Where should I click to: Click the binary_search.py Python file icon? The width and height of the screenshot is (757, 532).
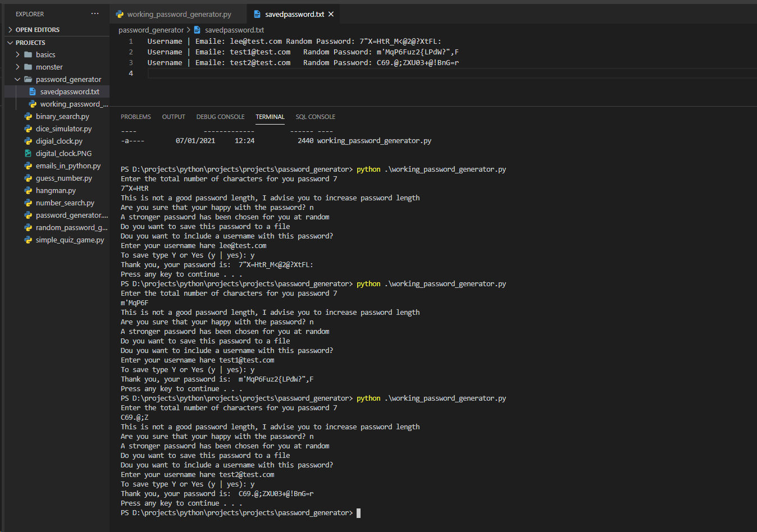(28, 116)
